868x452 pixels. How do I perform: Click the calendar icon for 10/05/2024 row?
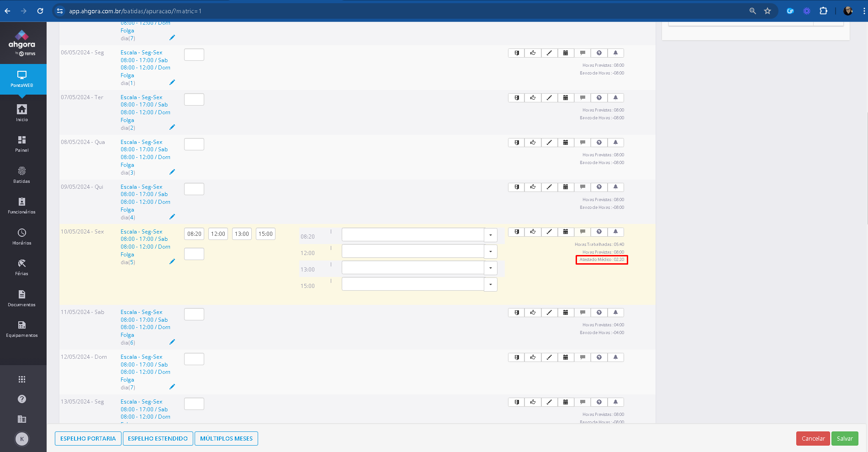(566, 232)
